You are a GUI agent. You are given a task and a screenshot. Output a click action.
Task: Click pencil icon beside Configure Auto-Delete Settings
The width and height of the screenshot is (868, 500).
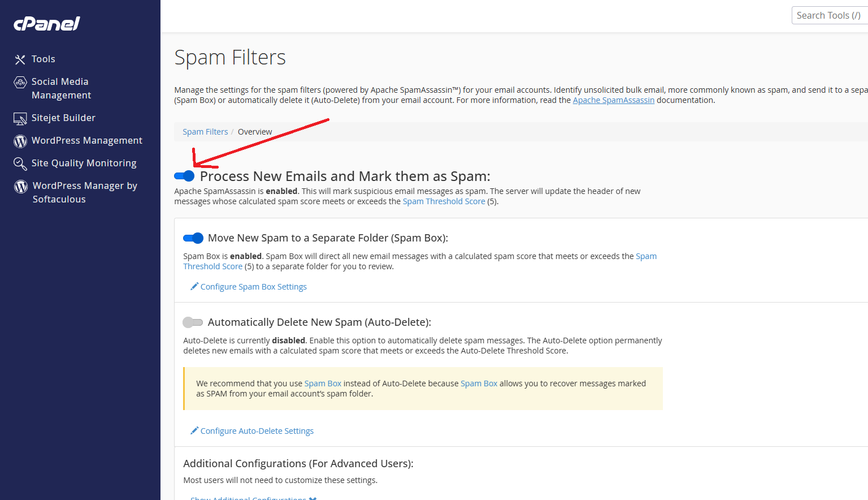194,430
